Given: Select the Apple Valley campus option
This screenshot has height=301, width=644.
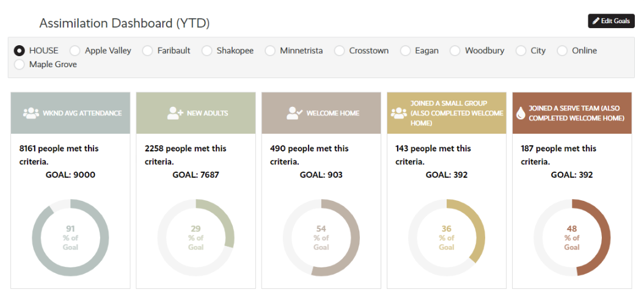Looking at the screenshot, I should (75, 51).
